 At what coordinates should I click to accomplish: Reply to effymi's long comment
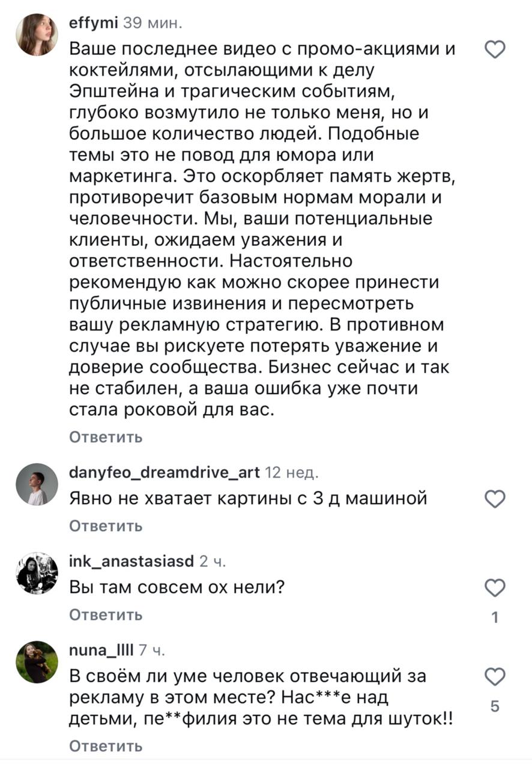pyautogui.click(x=106, y=437)
